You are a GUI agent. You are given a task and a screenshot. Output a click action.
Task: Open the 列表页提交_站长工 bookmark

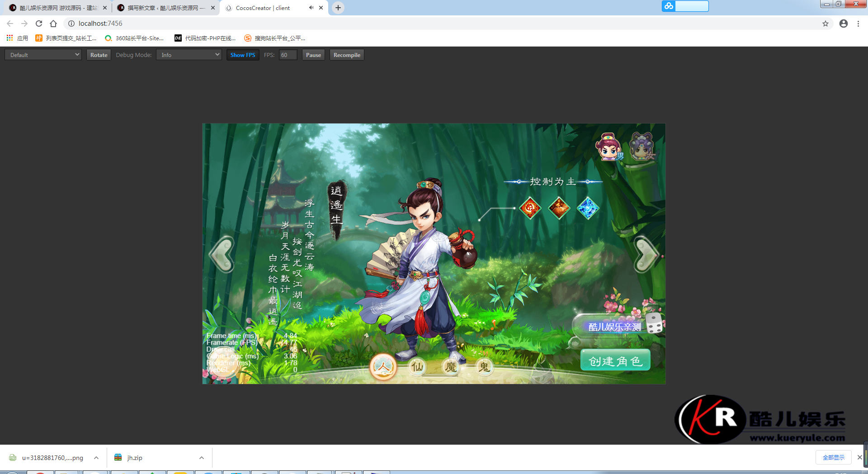66,38
